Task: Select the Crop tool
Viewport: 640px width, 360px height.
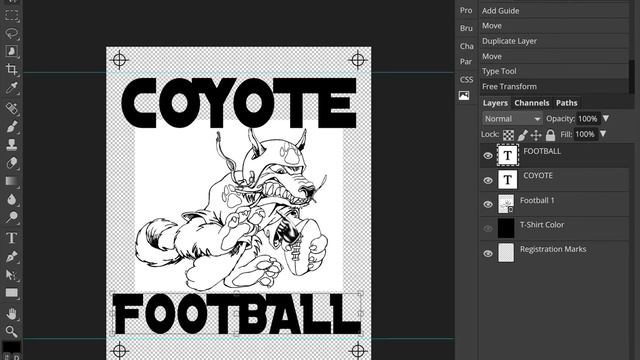Action: pos(11,69)
